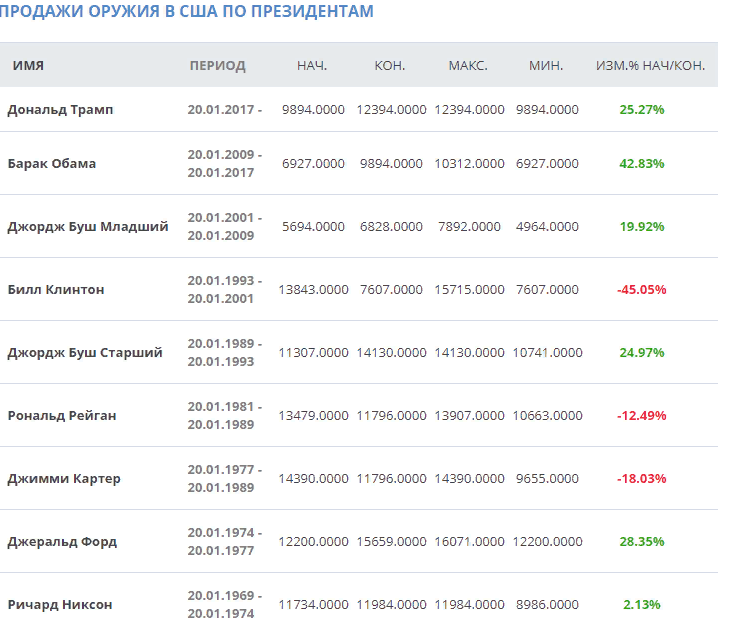730x625 pixels.
Task: Click on Джордж Буш Младший
Action: point(88,226)
